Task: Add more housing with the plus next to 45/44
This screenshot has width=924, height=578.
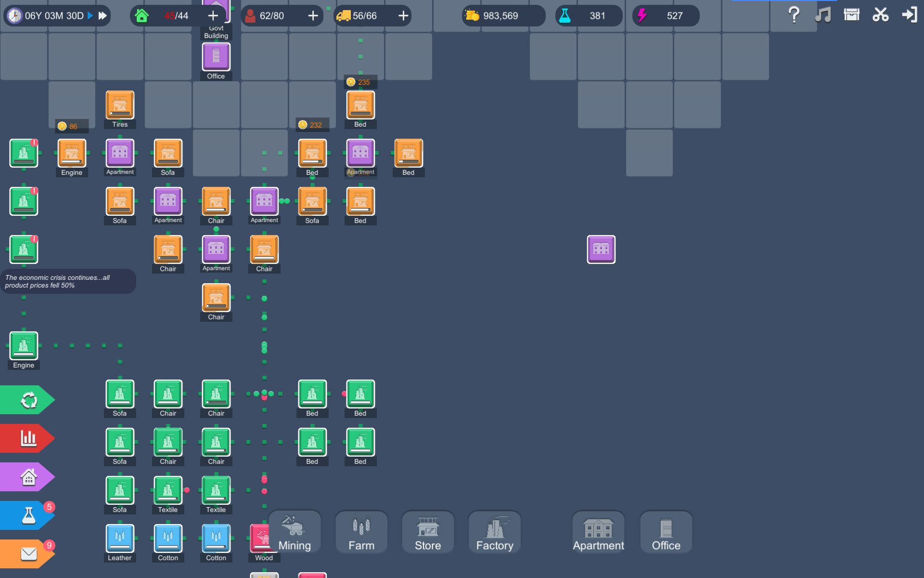Action: pos(212,15)
